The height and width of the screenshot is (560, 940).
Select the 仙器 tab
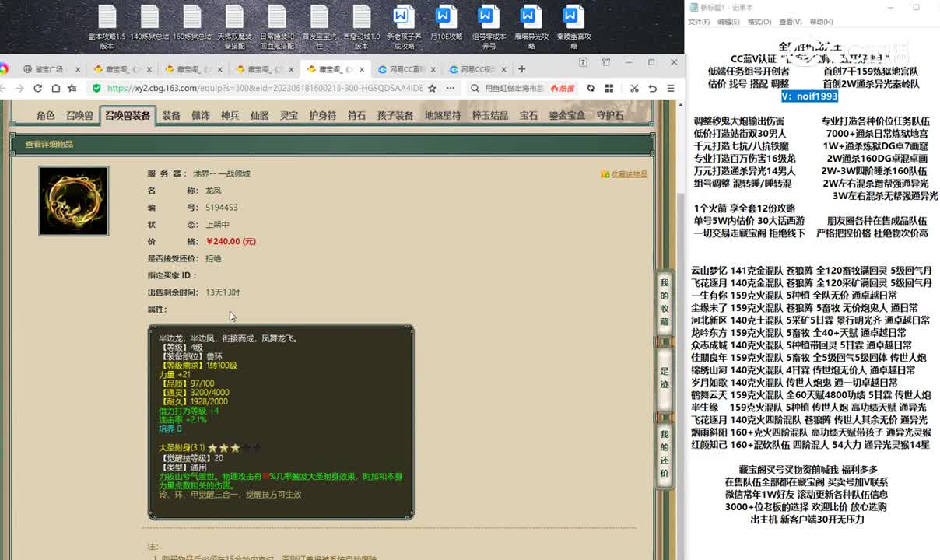tap(259, 115)
